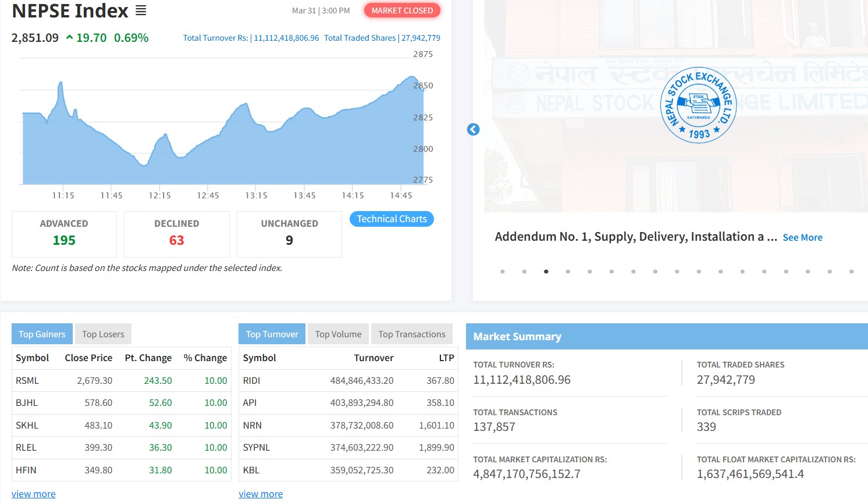Click the RIDI symbol in turnover table
This screenshot has width=868, height=503.
pyautogui.click(x=251, y=381)
